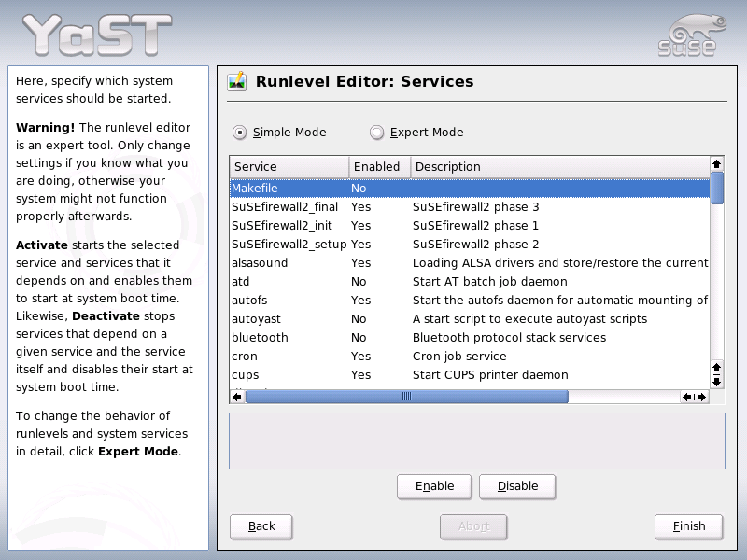
Task: Click the vertical scrollbar page-down arrow at the bottom
Action: [716, 382]
